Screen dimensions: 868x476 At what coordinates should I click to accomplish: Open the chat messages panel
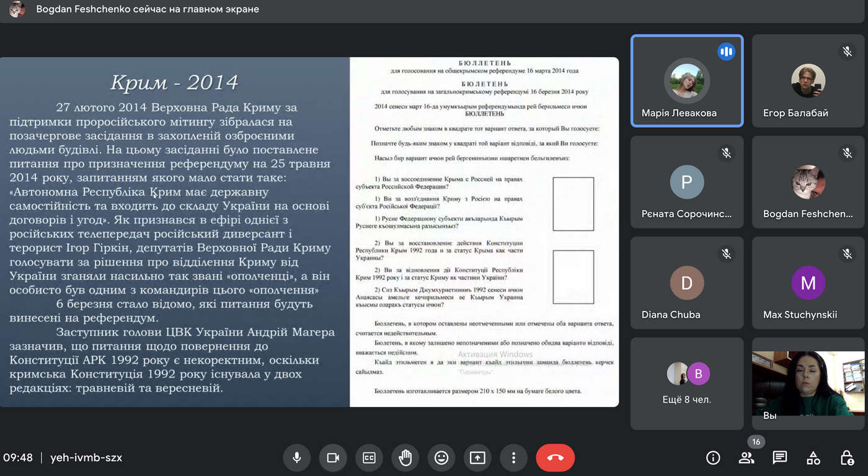click(780, 458)
